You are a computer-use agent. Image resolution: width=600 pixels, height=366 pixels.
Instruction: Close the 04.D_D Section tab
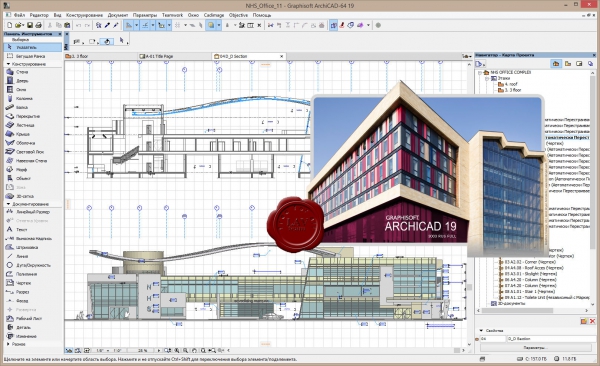pos(282,56)
